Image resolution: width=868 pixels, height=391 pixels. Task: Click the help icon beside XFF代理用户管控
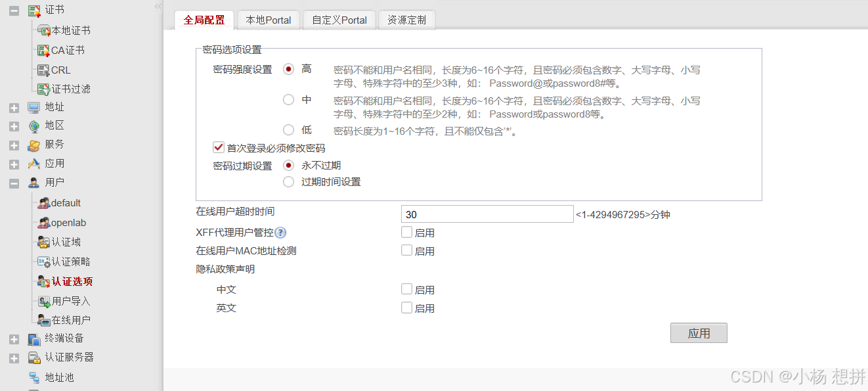click(280, 233)
